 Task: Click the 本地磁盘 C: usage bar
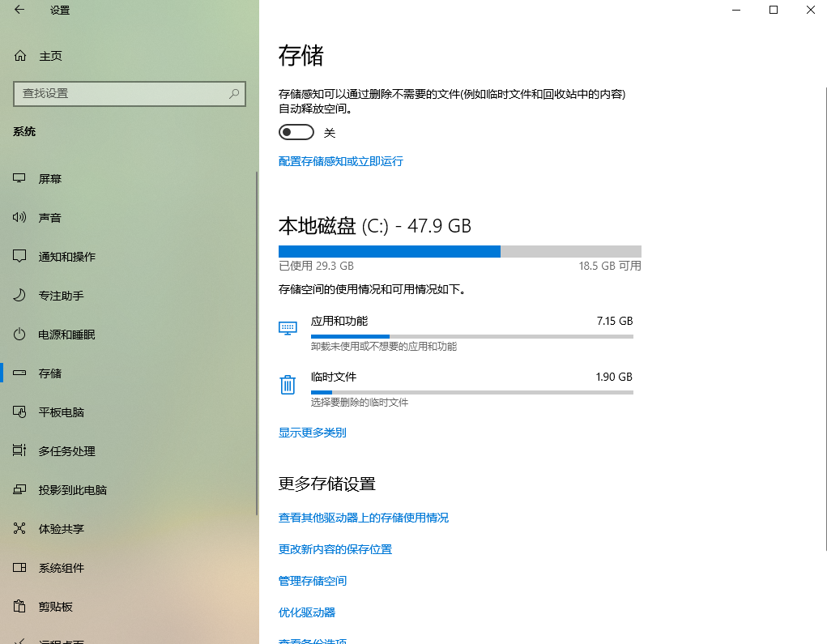[460, 252]
